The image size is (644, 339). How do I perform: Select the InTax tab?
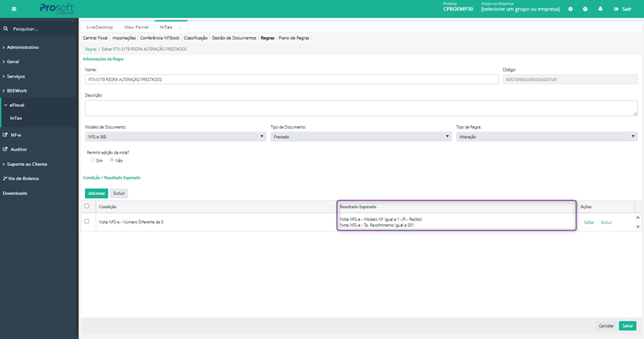point(166,27)
